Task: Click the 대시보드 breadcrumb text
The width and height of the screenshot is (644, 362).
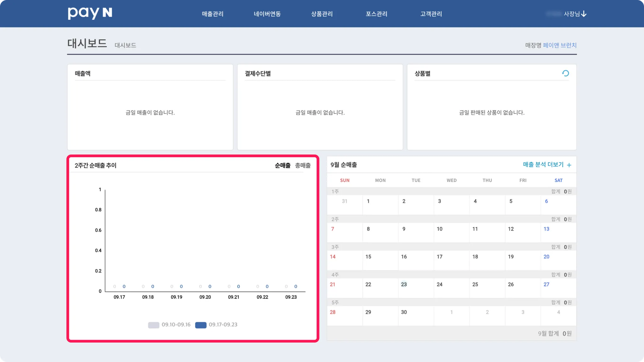Action: click(125, 45)
